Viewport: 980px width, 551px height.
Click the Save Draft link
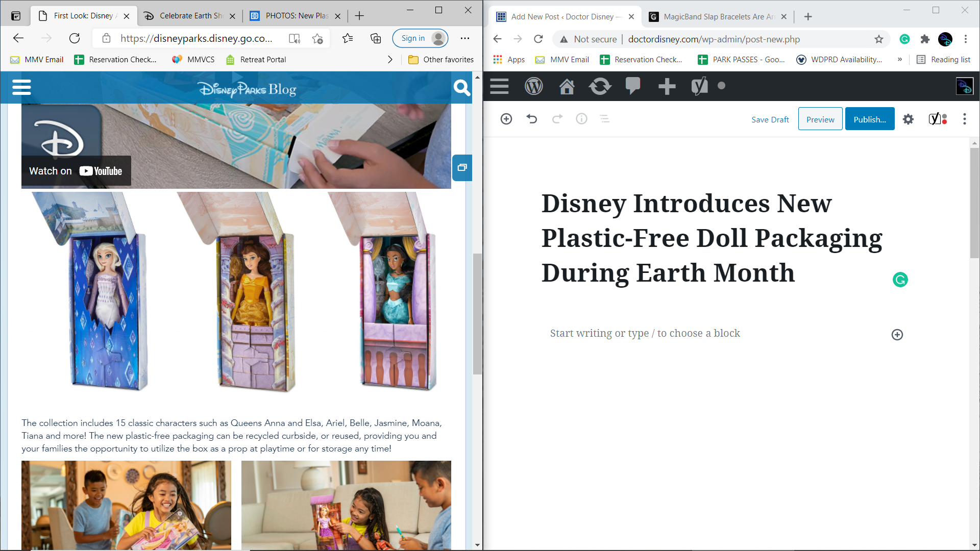(770, 119)
